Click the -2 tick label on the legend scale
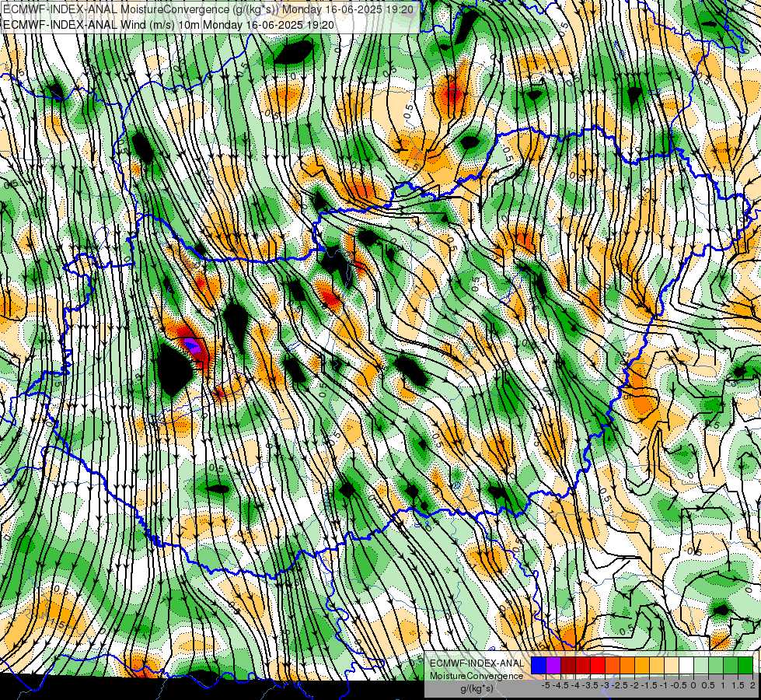Image resolution: width=761 pixels, height=700 pixels. [634, 685]
